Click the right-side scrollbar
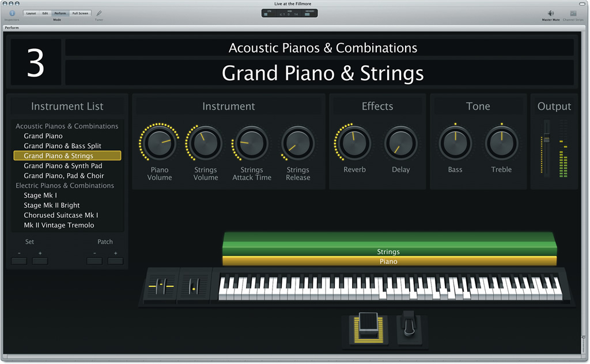 pos(584,340)
